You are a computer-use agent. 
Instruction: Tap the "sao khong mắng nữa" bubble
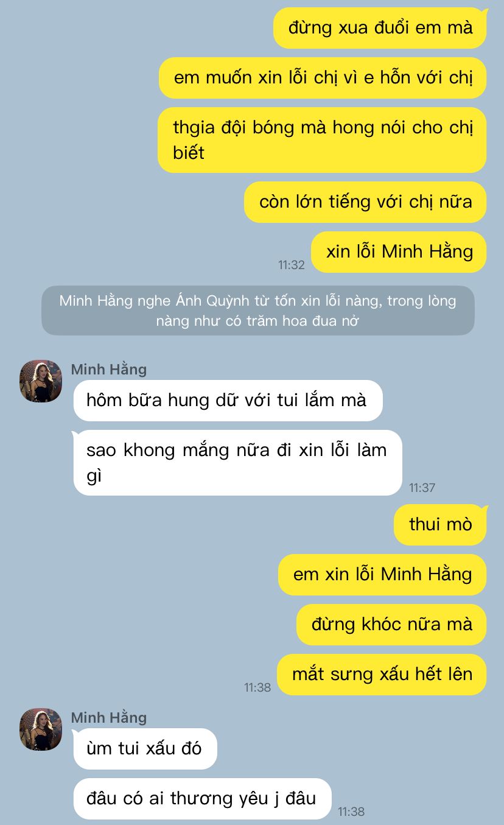(237, 463)
